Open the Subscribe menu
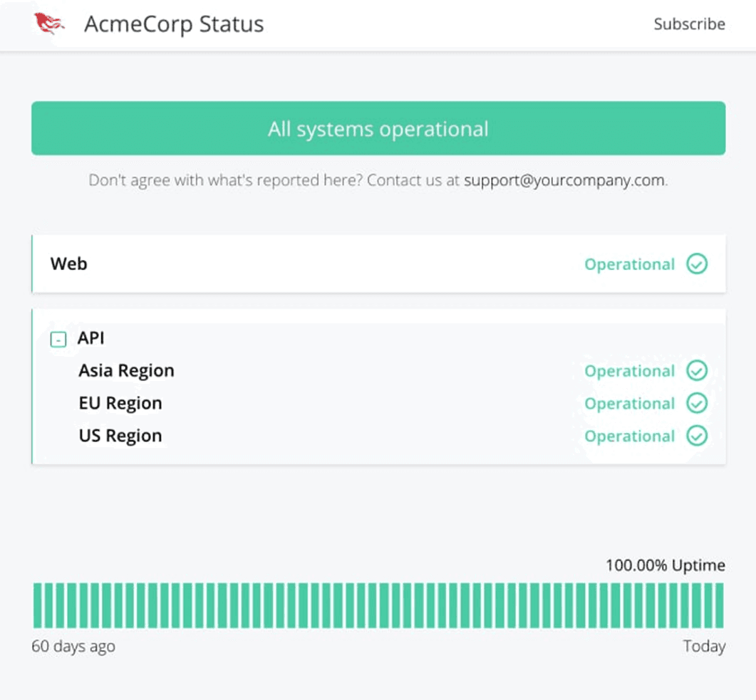This screenshot has width=756, height=700. pyautogui.click(x=689, y=24)
